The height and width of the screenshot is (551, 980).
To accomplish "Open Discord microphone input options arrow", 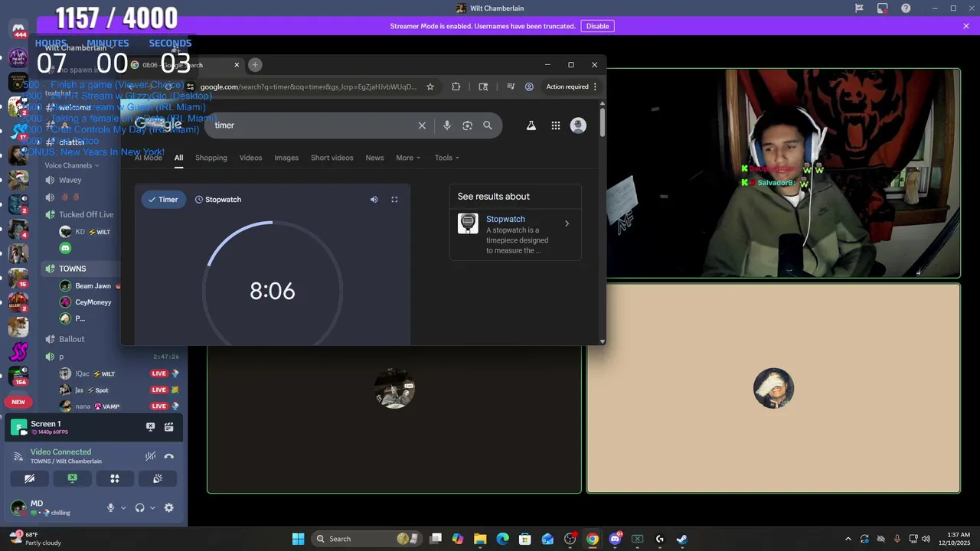I will (x=123, y=507).
